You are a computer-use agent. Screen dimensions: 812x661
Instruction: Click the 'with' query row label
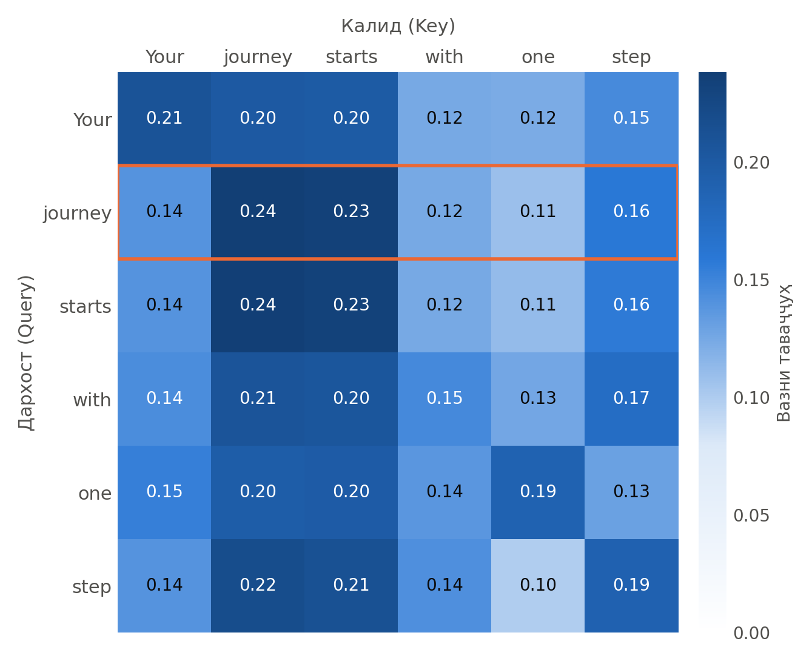[92, 400]
